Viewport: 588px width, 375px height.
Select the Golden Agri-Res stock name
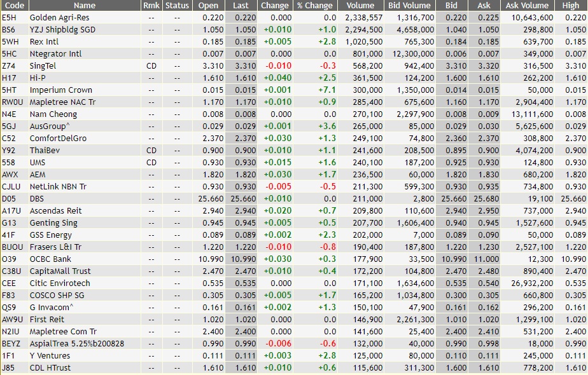coord(60,18)
